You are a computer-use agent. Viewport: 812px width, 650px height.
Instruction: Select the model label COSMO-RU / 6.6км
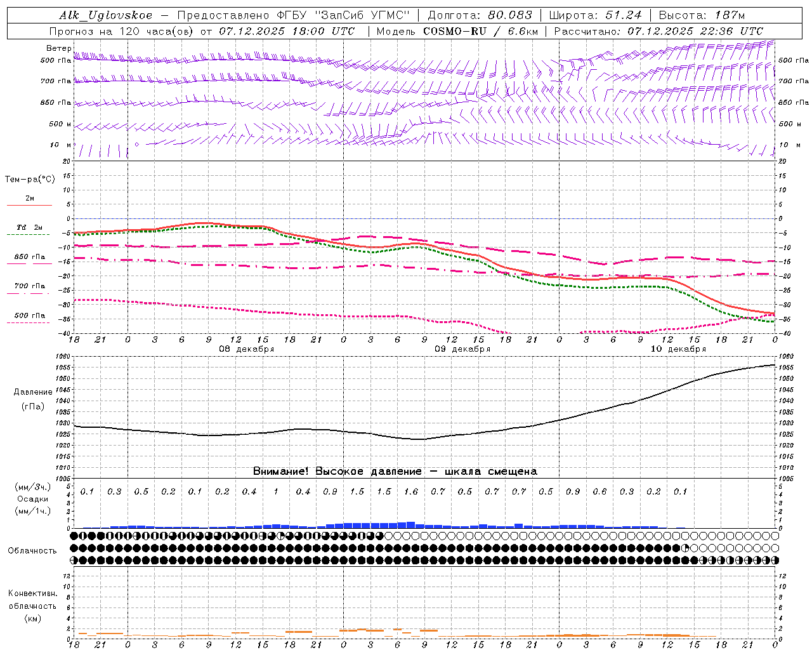480,31
